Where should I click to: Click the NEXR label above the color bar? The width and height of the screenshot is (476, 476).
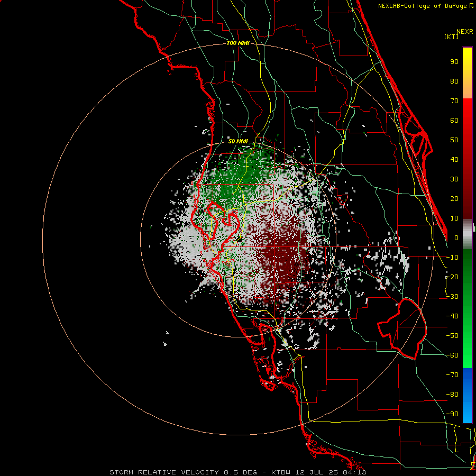click(464, 32)
